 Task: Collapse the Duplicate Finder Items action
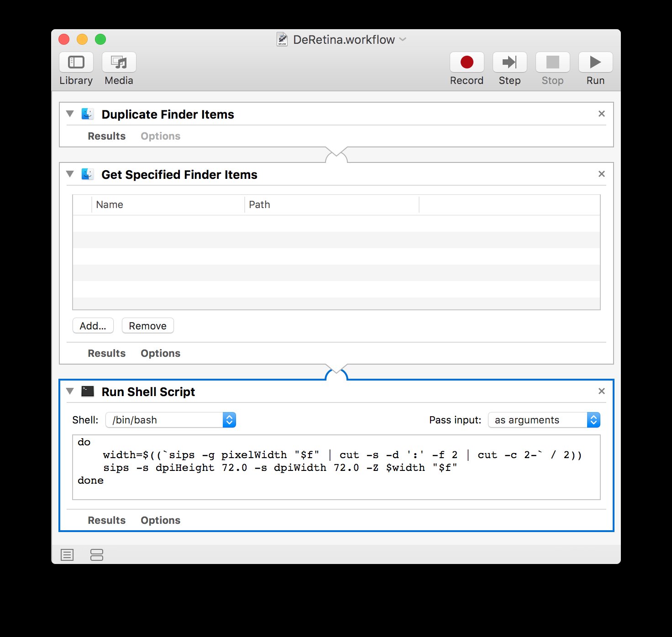[70, 114]
